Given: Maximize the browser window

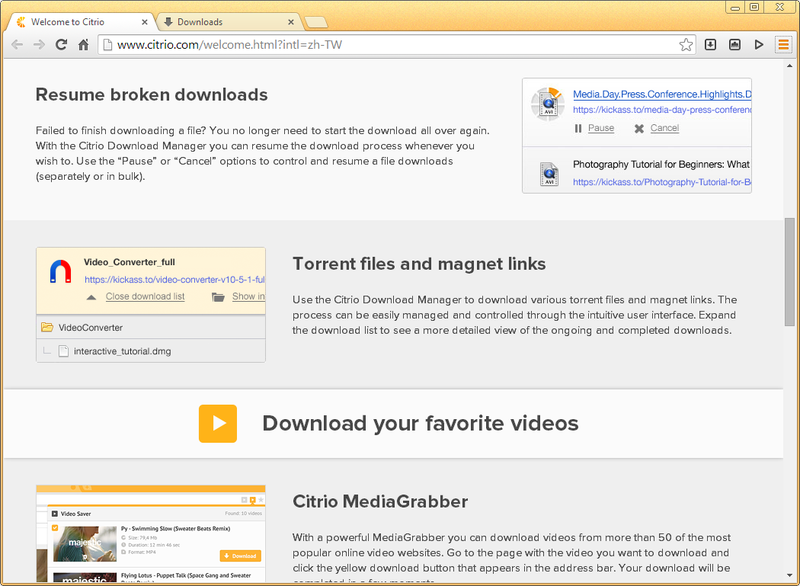Looking at the screenshot, I should click(755, 7).
